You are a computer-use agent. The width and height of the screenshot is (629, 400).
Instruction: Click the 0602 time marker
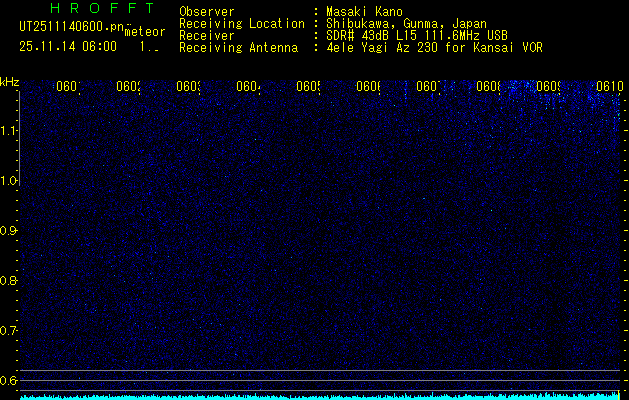(128, 87)
